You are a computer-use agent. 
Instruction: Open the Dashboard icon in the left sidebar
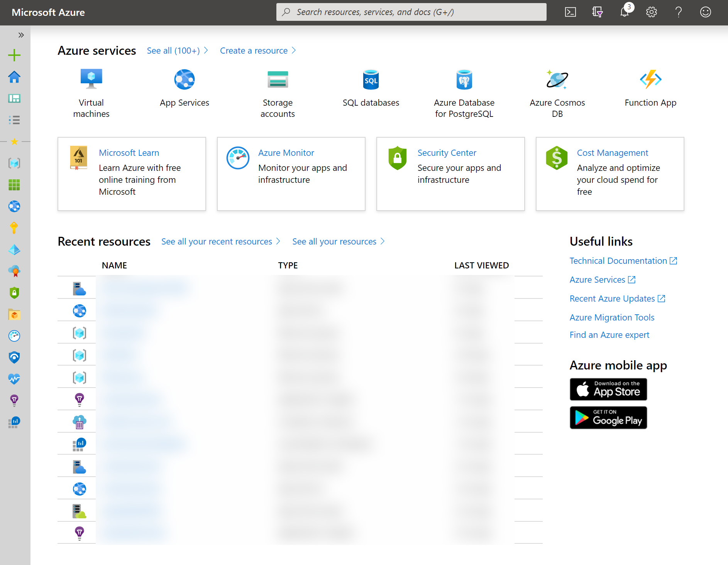coord(14,98)
